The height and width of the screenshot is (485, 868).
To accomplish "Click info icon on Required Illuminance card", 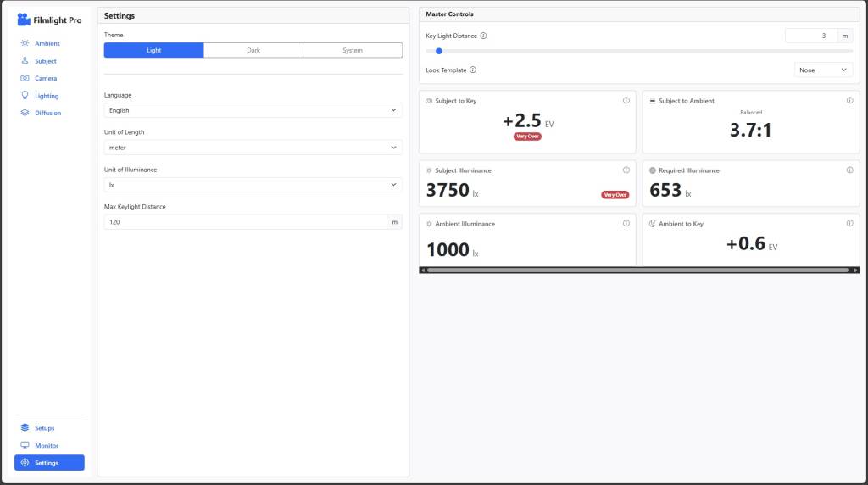I will point(849,170).
